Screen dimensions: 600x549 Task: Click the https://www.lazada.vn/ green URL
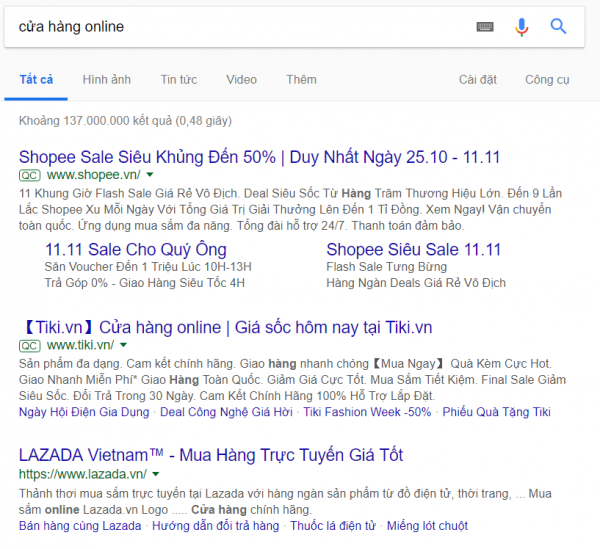click(x=83, y=474)
